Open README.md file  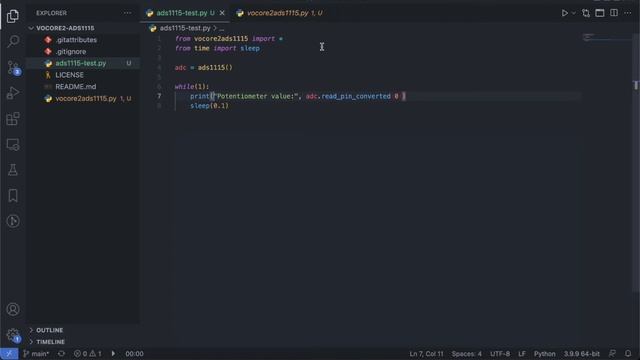click(x=76, y=87)
